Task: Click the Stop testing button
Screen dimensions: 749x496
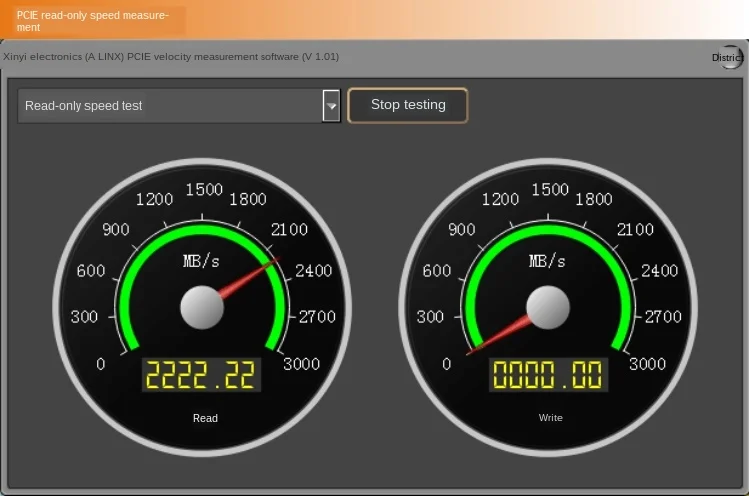Action: point(407,105)
